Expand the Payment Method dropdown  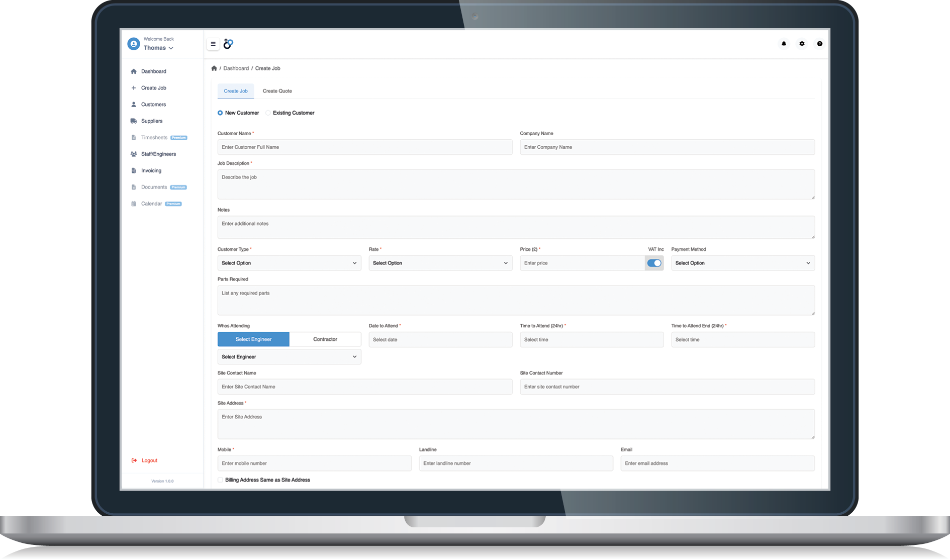pos(742,263)
